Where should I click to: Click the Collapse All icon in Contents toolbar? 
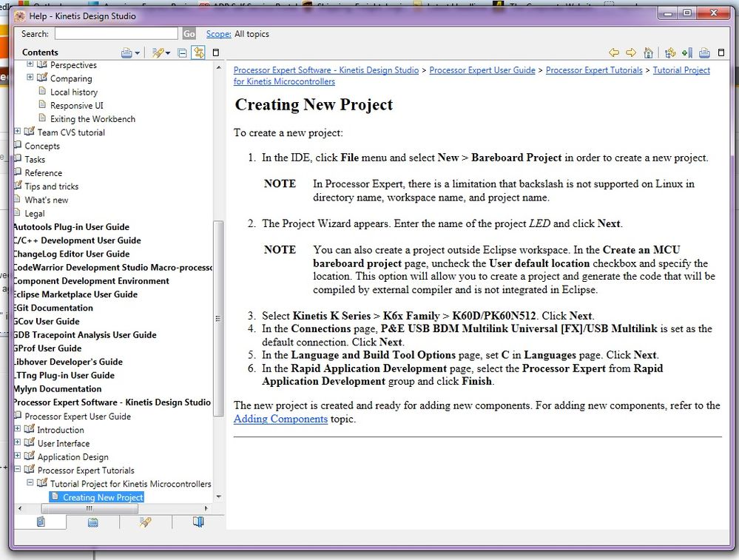pyautogui.click(x=183, y=53)
